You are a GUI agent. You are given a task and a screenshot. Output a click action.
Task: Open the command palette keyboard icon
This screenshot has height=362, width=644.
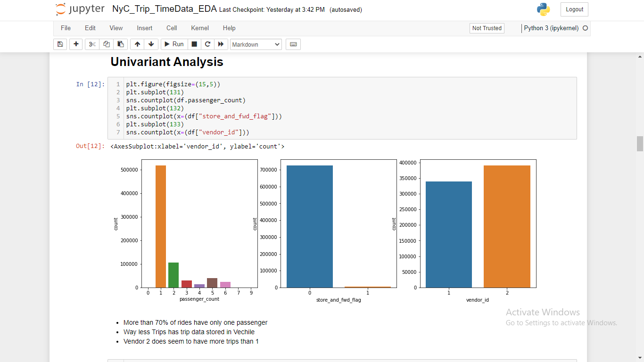click(293, 44)
